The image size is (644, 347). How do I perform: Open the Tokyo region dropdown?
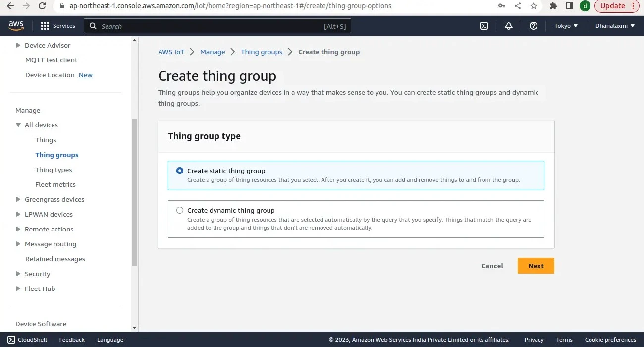(566, 26)
